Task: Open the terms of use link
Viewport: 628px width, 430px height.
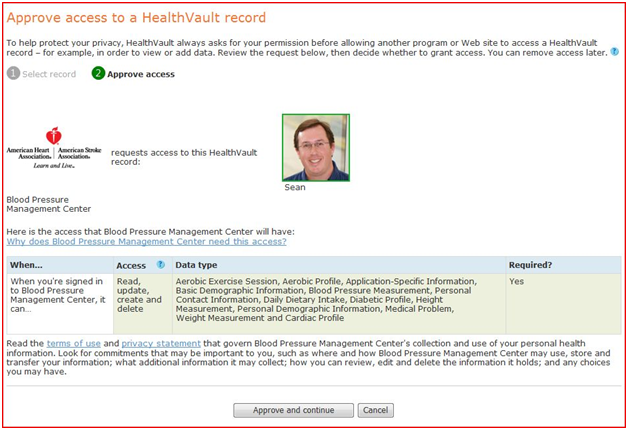Action: point(74,344)
